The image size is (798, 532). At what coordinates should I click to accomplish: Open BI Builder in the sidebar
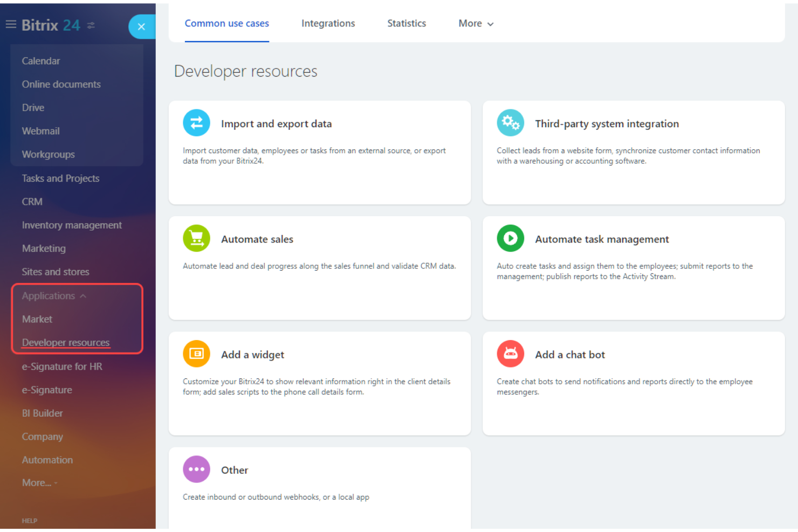pyautogui.click(x=42, y=413)
